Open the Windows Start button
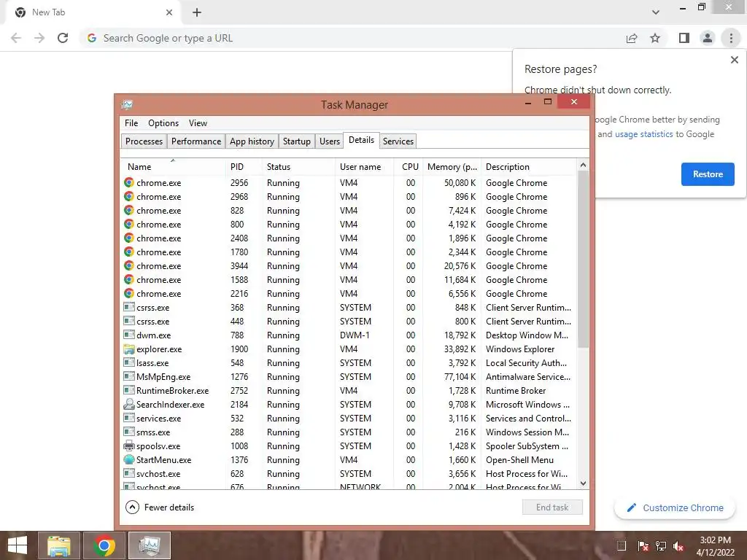This screenshot has height=560, width=747. [x=18, y=545]
